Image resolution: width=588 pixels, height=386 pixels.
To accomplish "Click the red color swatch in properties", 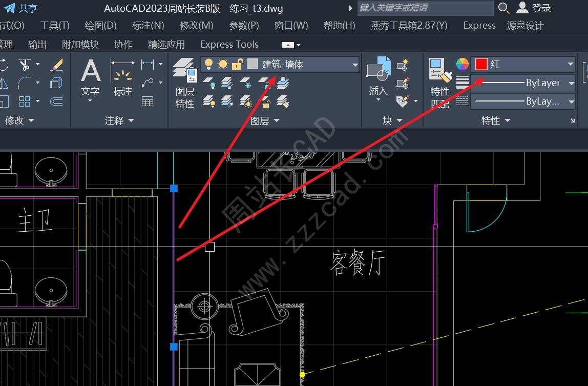I will pos(481,64).
